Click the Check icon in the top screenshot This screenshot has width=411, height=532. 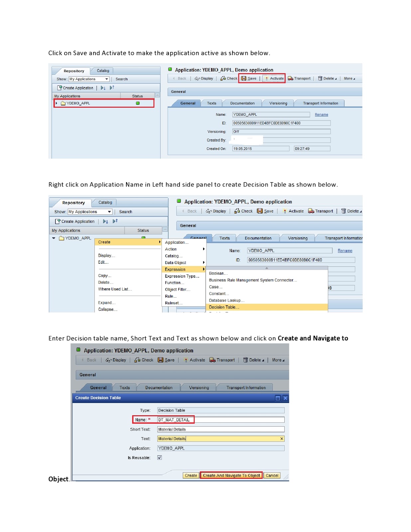coord(223,78)
